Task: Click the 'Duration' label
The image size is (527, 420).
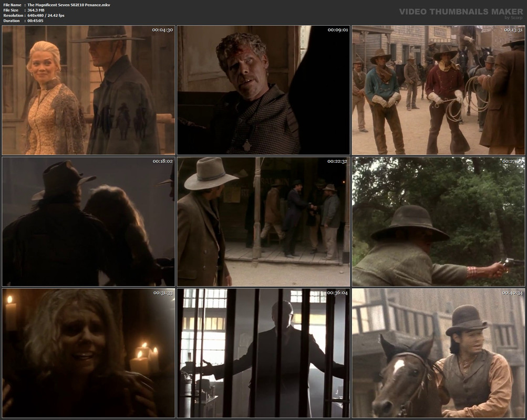Action: 12,21
